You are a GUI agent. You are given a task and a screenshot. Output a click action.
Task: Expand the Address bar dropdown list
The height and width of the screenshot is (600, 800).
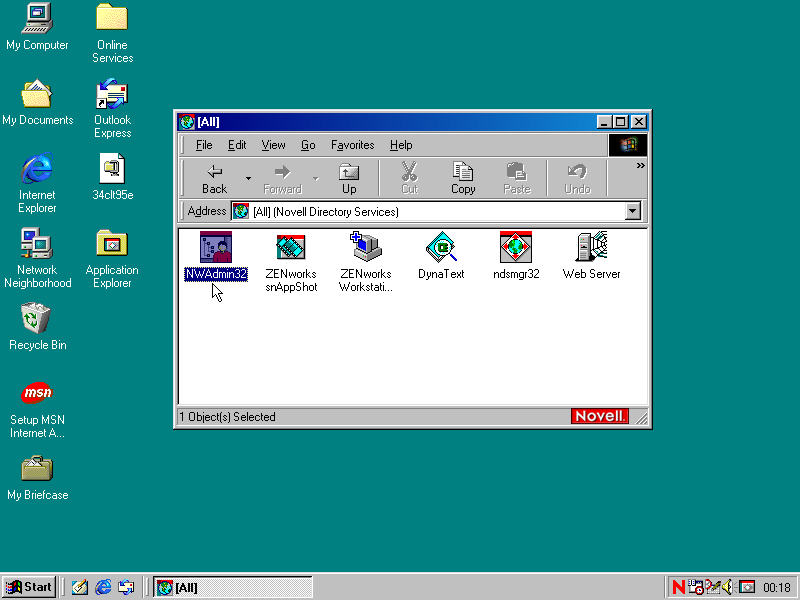633,211
